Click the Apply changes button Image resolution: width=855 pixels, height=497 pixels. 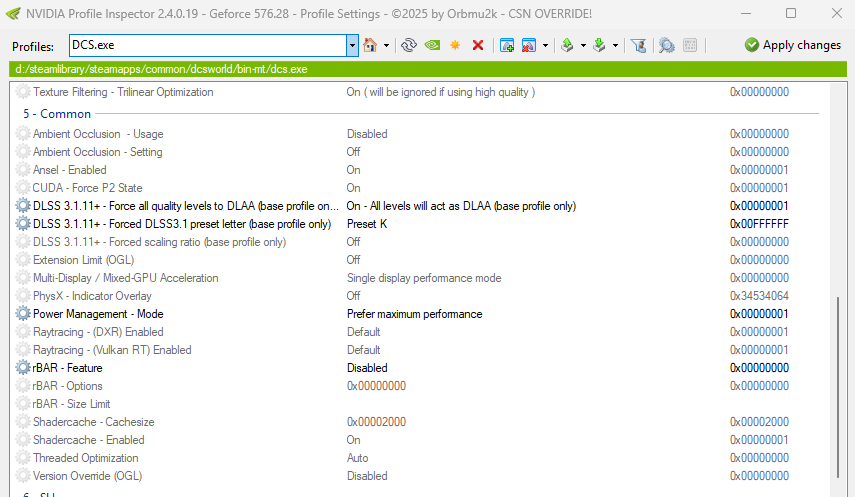tap(793, 45)
